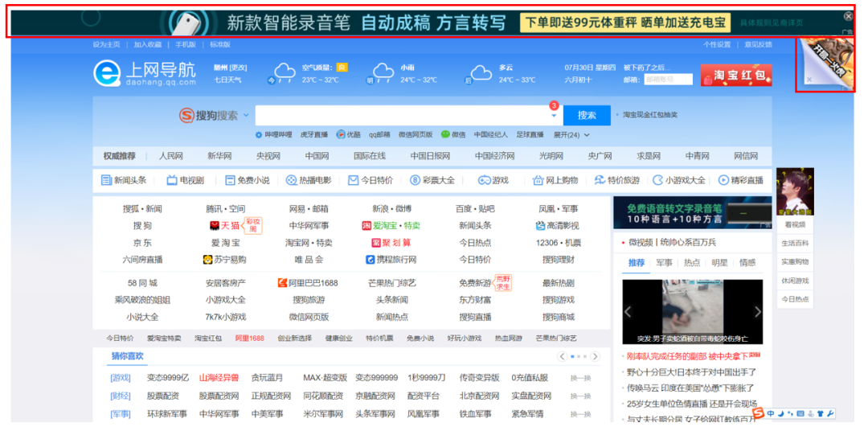Toggle the 中 Chinese mode in IME bar
The width and height of the screenshot is (868, 431).
(771, 413)
